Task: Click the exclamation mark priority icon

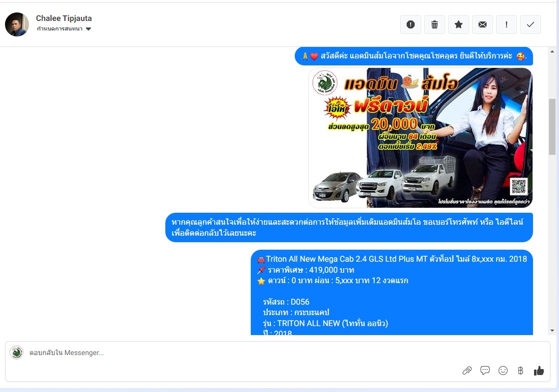Action: click(506, 24)
